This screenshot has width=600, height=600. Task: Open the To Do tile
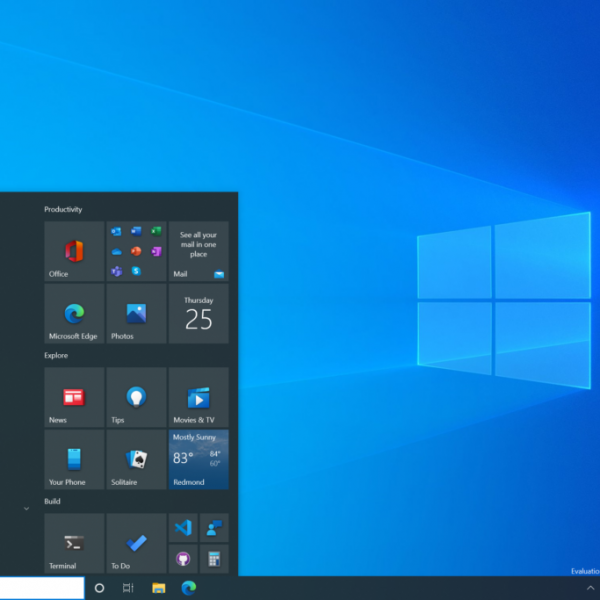coord(137,543)
